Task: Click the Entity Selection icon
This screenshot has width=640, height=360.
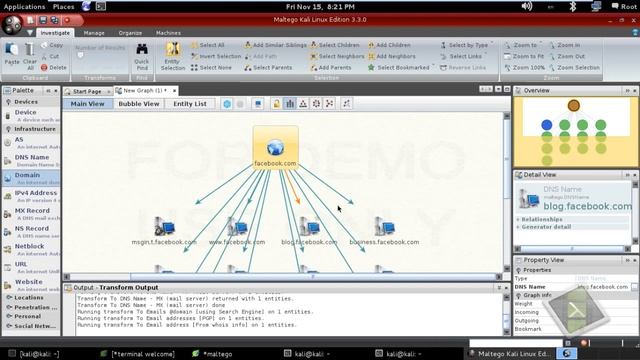Action: [x=173, y=49]
